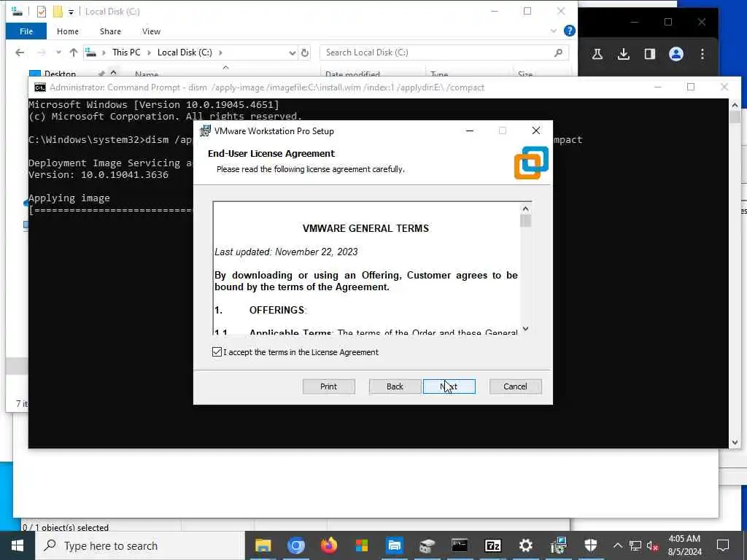747x560 pixels.
Task: Open Windows Start menu
Action: [18, 545]
